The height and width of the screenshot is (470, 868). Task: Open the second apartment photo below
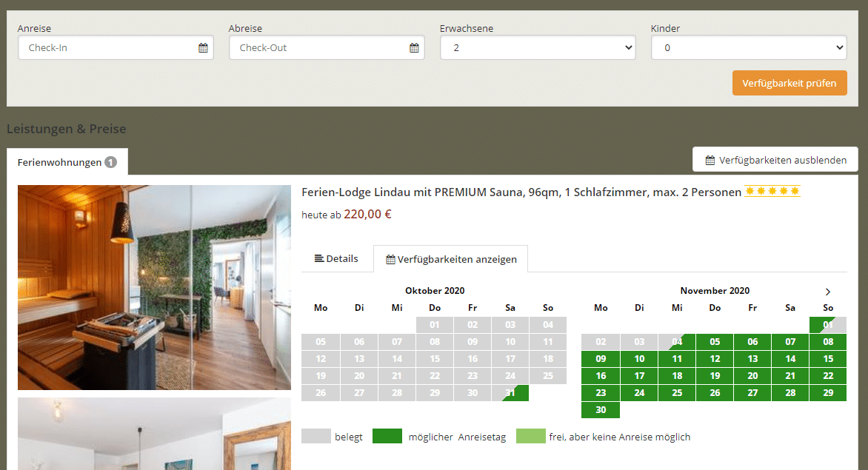pyautogui.click(x=155, y=434)
